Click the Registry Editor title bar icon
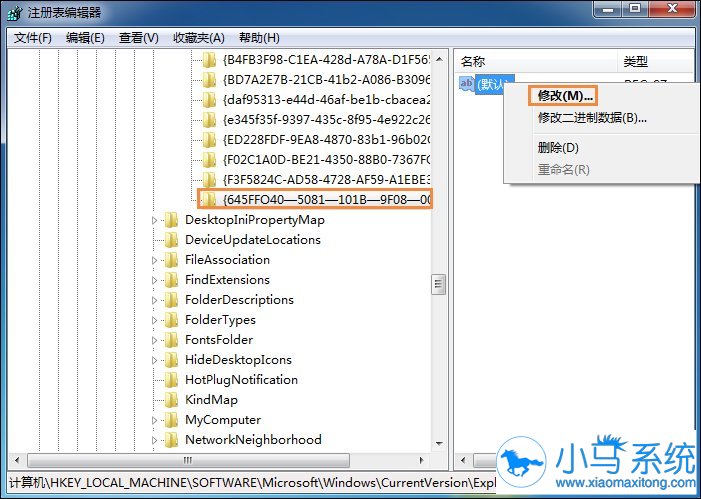The width and height of the screenshot is (701, 499). pos(15,12)
